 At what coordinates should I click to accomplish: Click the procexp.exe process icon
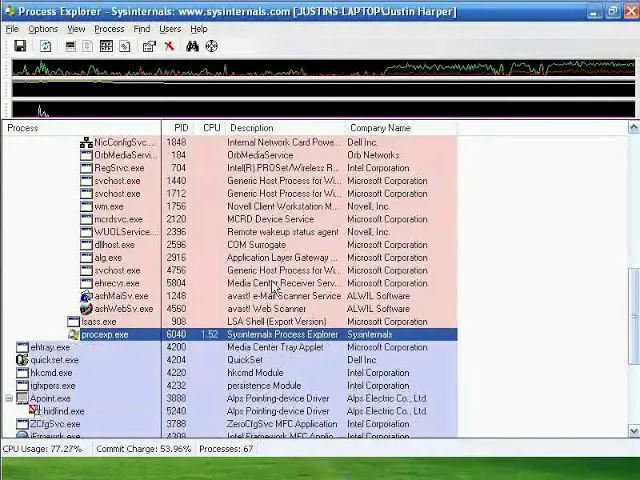point(73,335)
